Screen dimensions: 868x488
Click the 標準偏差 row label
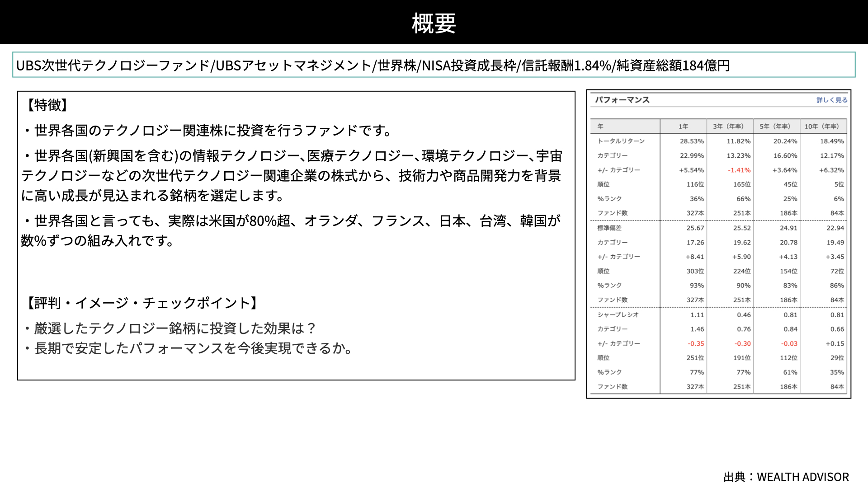point(609,228)
